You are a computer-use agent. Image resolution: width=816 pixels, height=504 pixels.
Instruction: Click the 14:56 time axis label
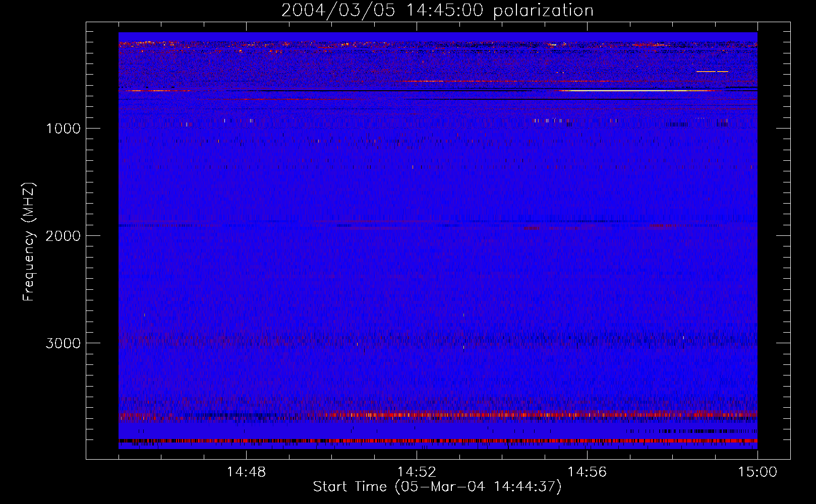[x=587, y=472]
